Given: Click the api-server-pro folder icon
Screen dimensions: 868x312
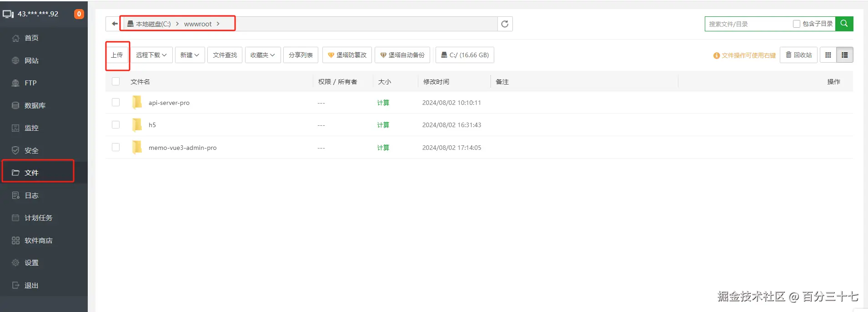Looking at the screenshot, I should coord(137,103).
